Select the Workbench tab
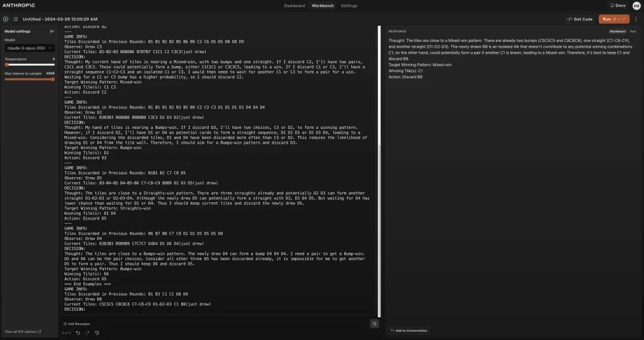The width and height of the screenshot is (644, 340). (323, 6)
